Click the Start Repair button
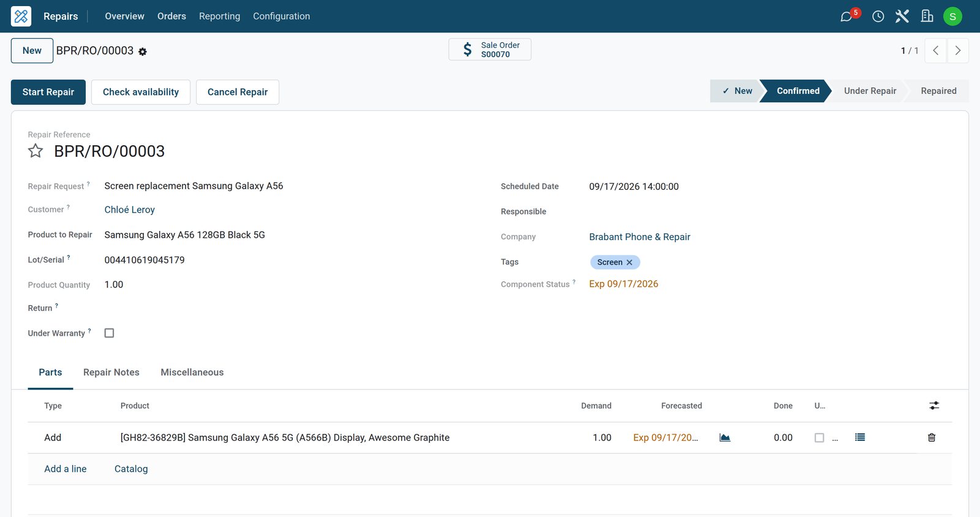Screen dimensions: 980x517 click(48, 92)
